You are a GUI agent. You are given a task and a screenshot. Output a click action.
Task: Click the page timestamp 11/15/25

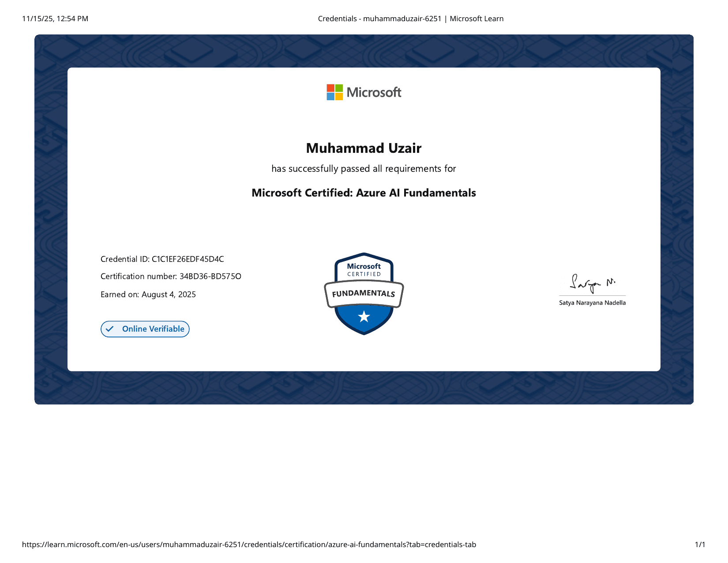pyautogui.click(x=40, y=19)
